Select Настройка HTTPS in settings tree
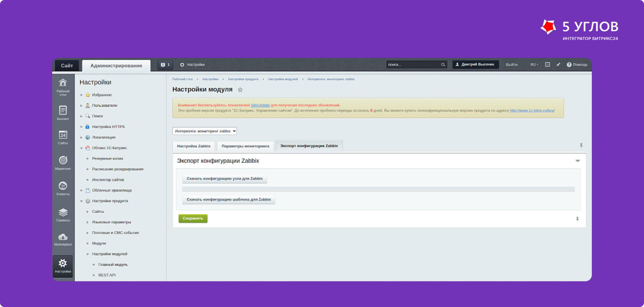This screenshot has width=644, height=307. pyautogui.click(x=108, y=127)
